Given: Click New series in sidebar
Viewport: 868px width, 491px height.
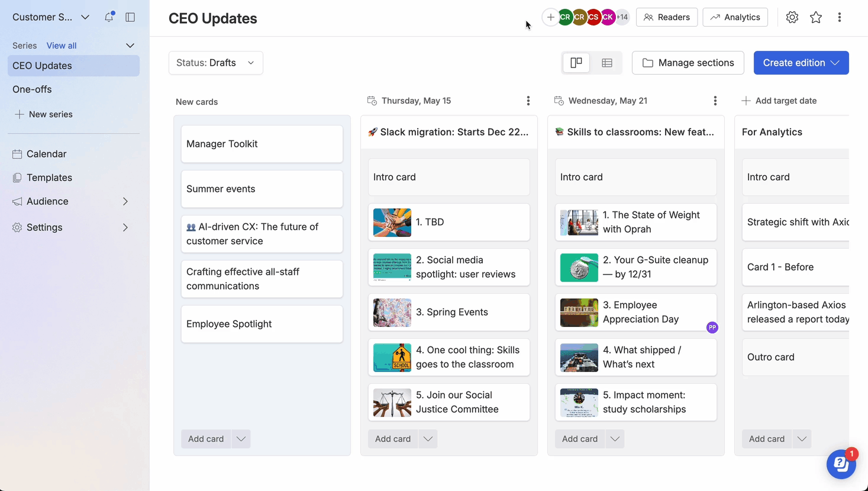Looking at the screenshot, I should tap(44, 114).
